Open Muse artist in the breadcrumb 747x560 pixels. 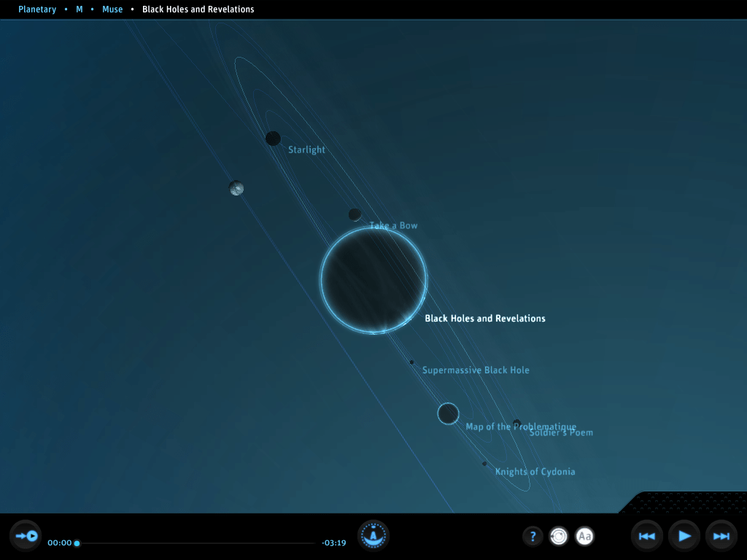(112, 9)
